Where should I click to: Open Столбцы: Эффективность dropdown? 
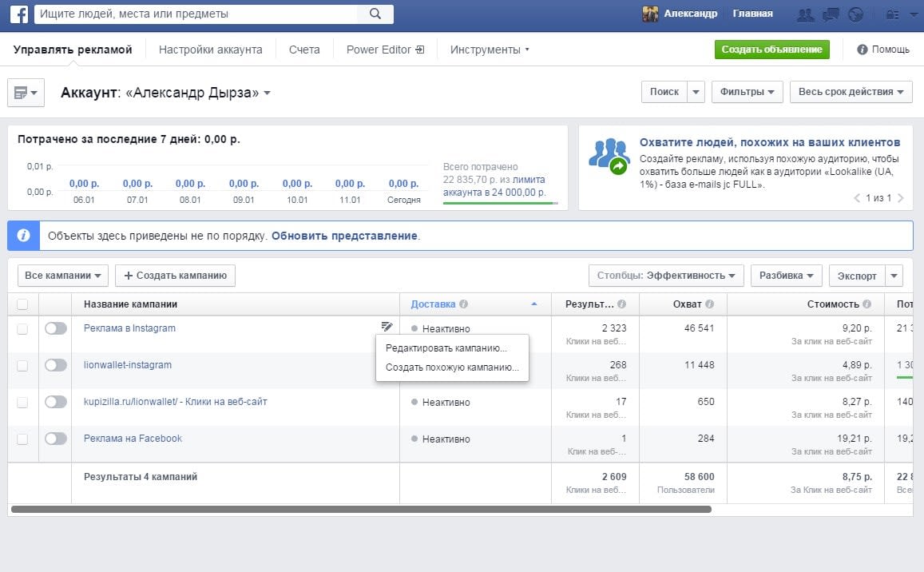point(666,276)
